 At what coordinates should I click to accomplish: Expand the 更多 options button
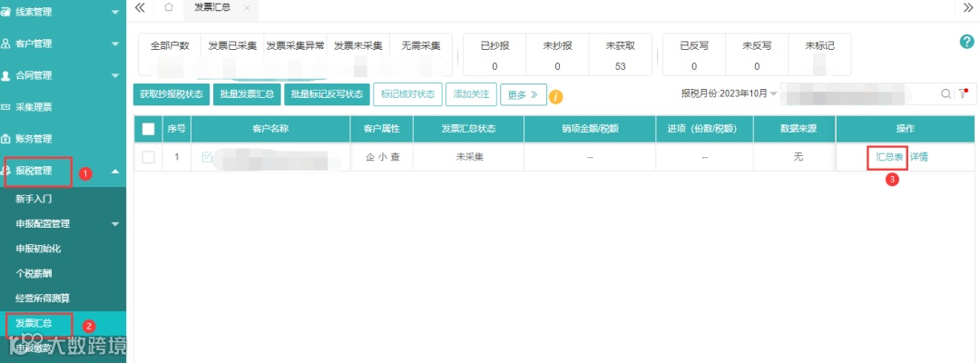[x=524, y=95]
